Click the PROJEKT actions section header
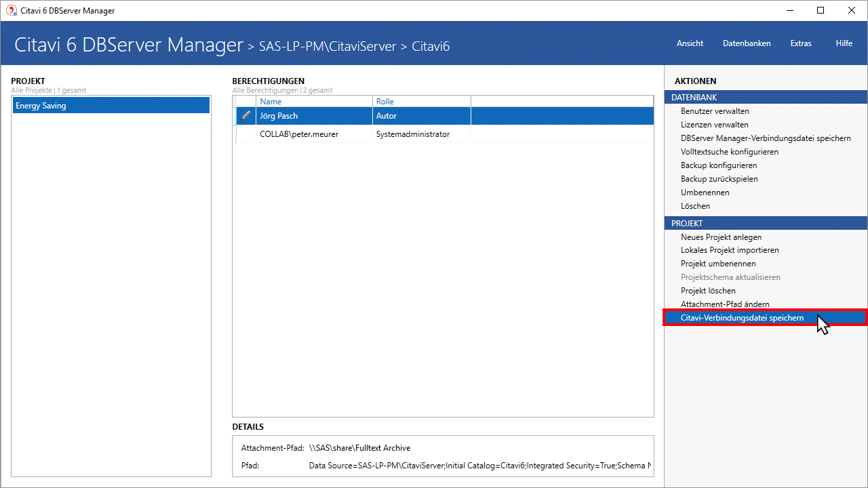This screenshot has width=868, height=488. pos(766,223)
